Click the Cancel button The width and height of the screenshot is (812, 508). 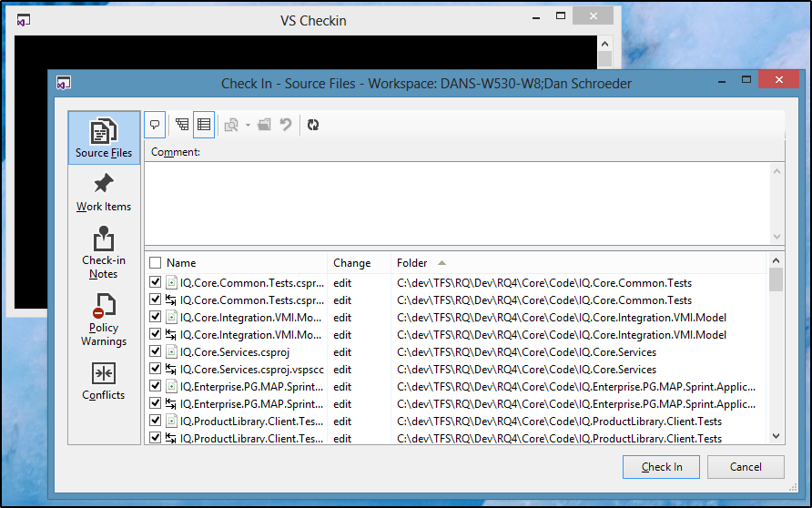point(746,466)
